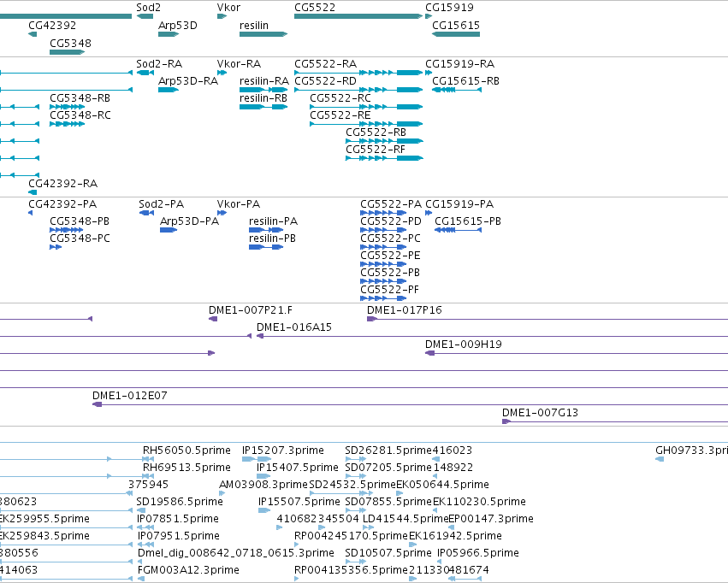This screenshot has width=728, height=583.
Task: Select the IP05966.5prime EST label
Action: point(477,553)
